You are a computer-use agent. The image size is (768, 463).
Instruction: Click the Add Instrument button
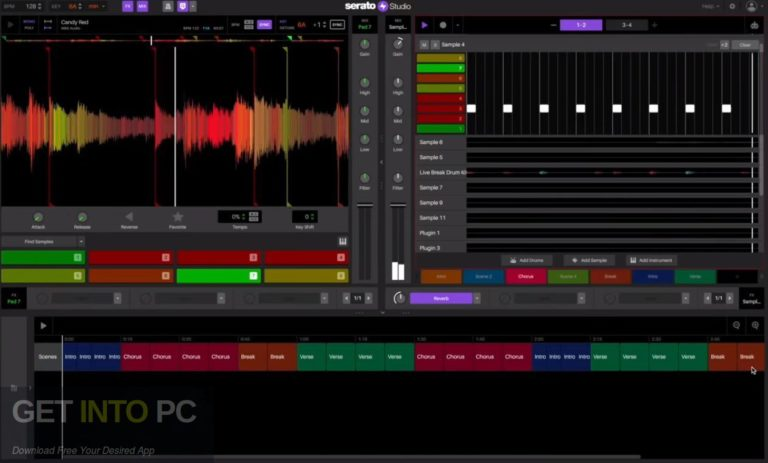tap(651, 260)
